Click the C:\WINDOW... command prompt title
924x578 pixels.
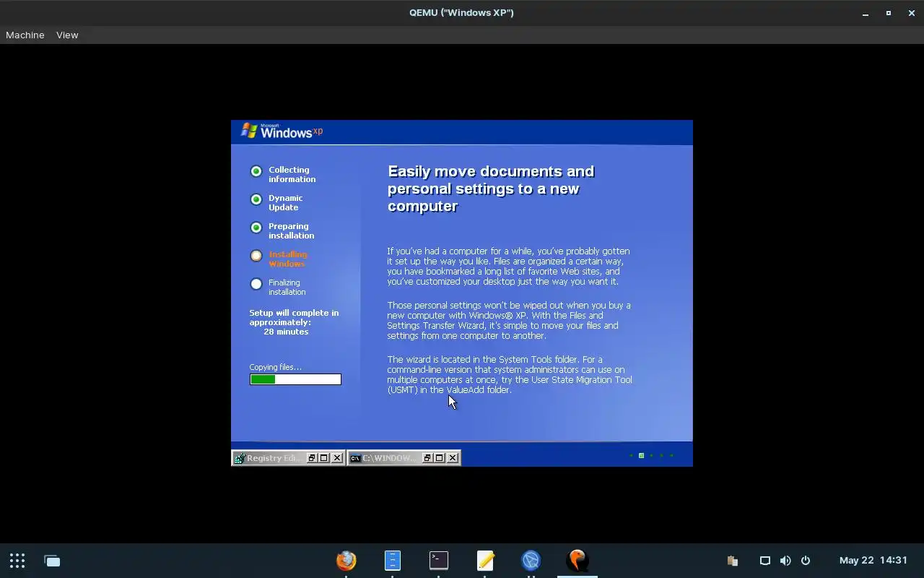390,458
